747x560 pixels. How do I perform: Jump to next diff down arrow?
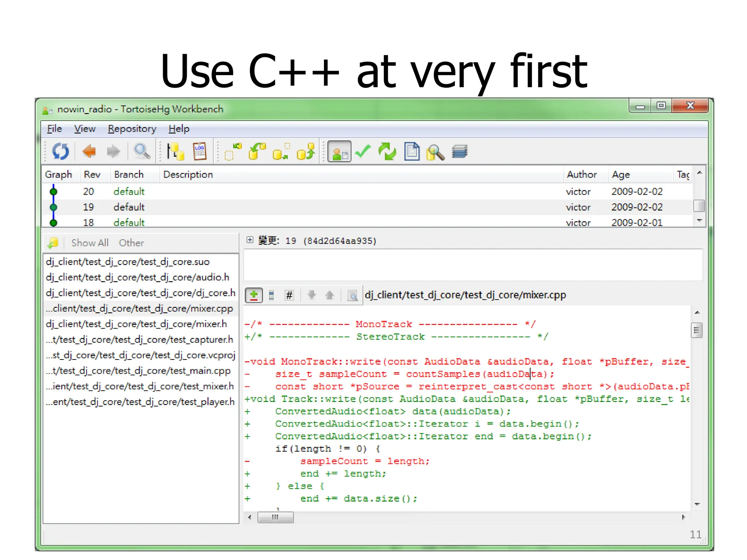click(311, 295)
